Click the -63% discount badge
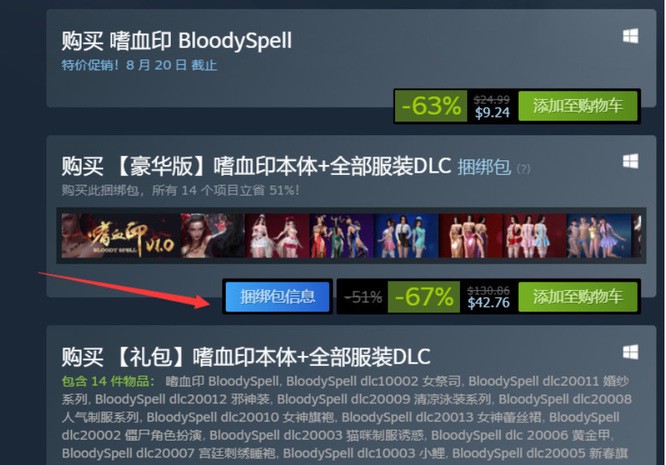Viewport: 666px width, 465px height. 431,105
